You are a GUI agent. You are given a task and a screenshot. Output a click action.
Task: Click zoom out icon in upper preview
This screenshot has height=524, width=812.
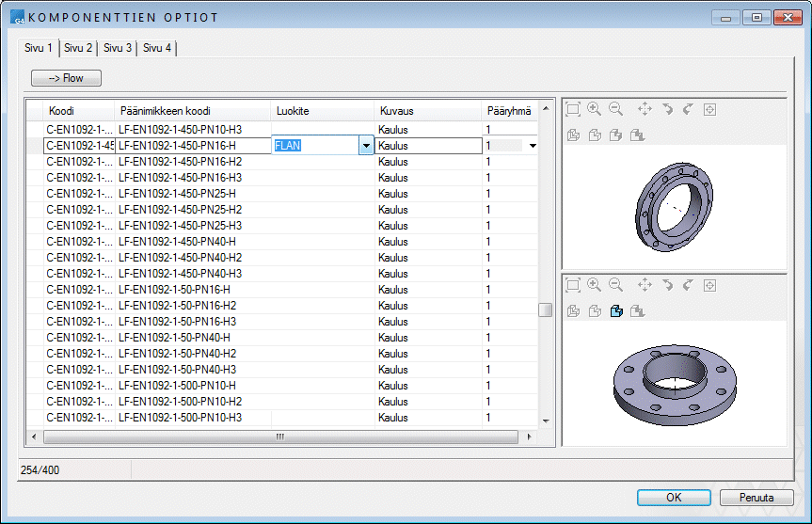615,109
